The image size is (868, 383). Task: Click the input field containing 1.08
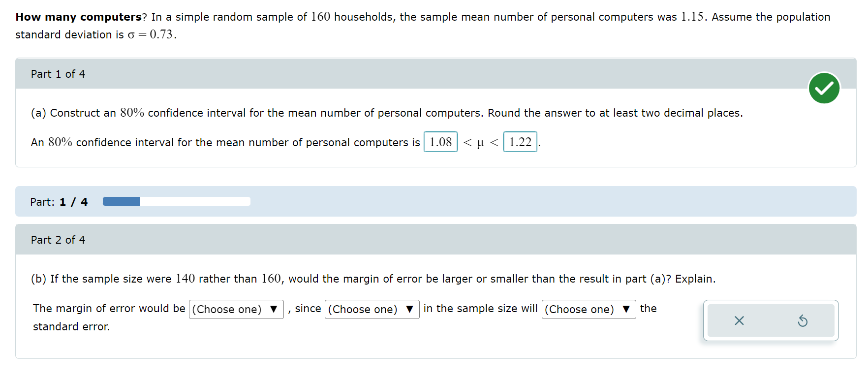(x=440, y=142)
